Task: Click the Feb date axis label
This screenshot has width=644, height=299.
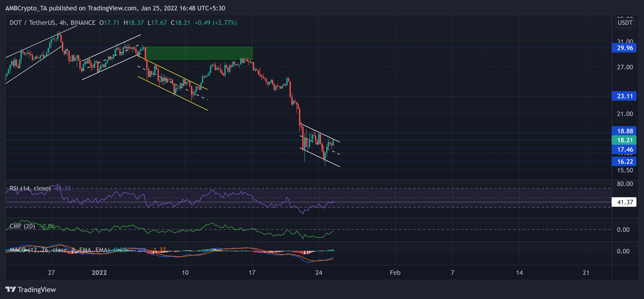Action: tap(395, 273)
